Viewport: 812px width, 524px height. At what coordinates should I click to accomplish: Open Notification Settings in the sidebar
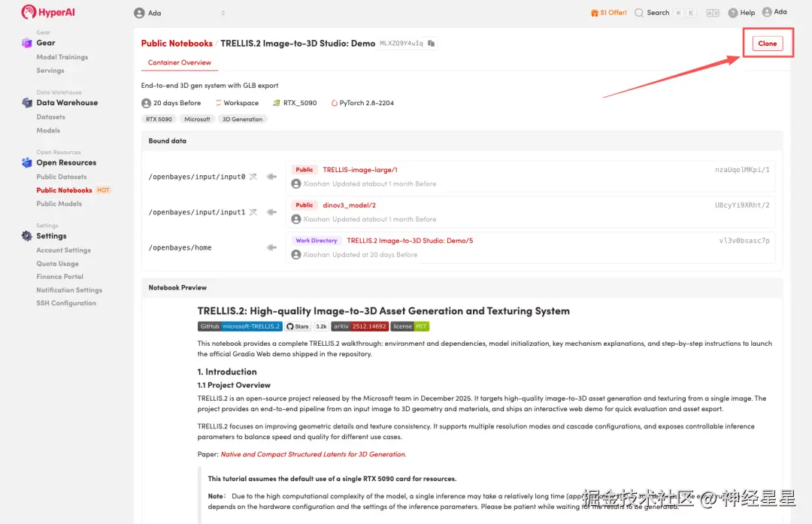point(69,290)
